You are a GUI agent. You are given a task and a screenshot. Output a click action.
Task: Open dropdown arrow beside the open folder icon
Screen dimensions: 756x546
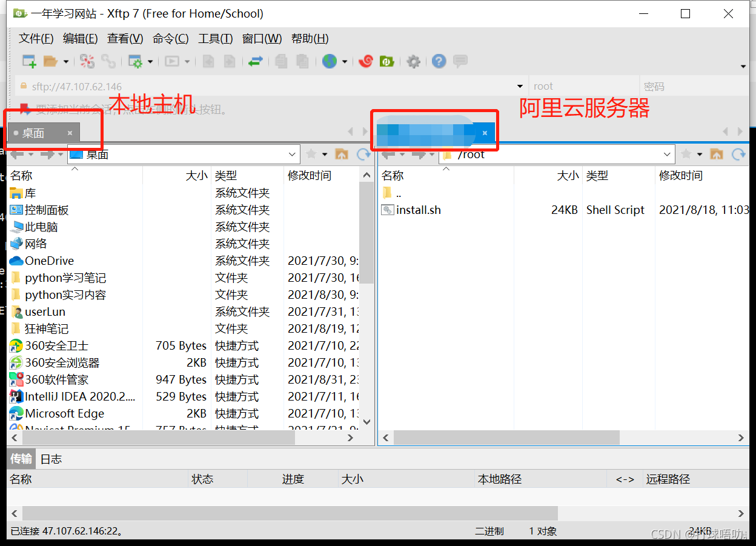66,62
